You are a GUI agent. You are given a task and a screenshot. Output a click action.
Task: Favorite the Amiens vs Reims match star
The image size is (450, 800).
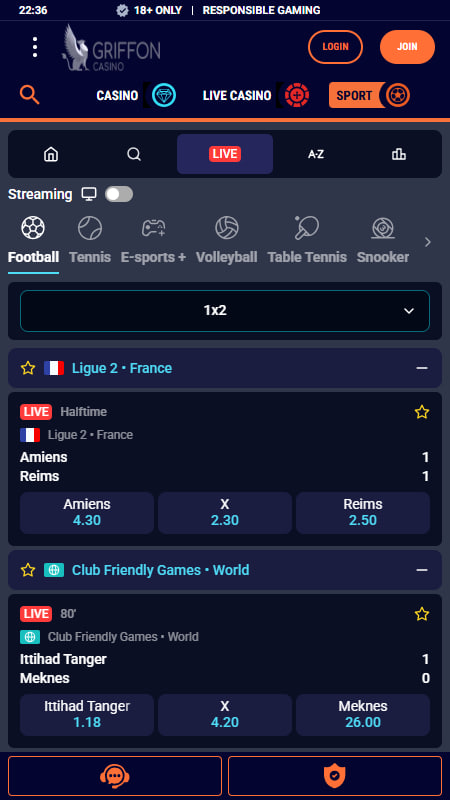coord(421,412)
